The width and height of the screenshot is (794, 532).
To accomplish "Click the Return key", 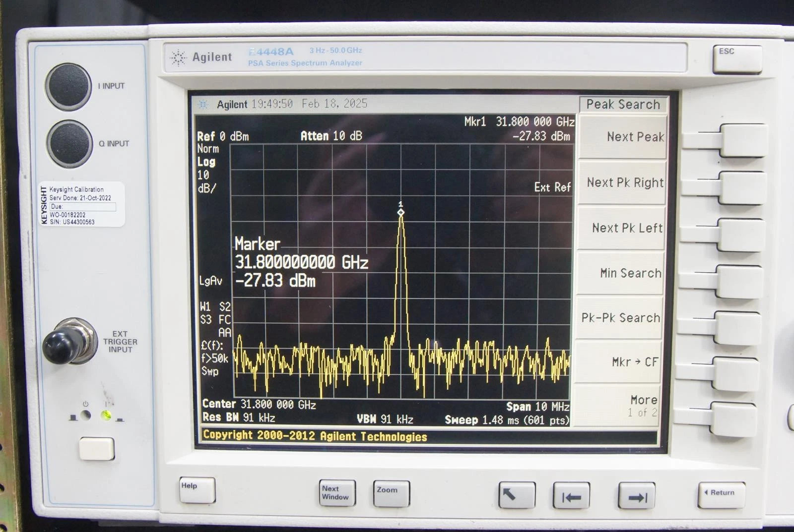I will 721,494.
